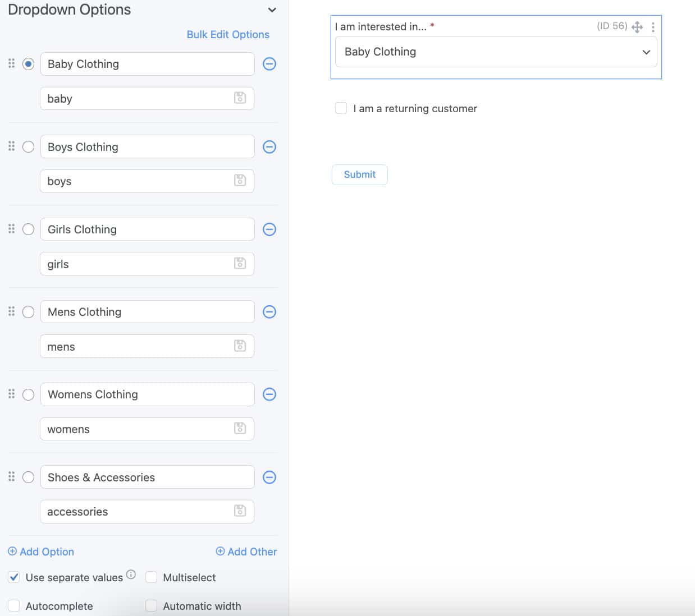Click the save icon in the baby value field
This screenshot has width=695, height=616.
point(240,98)
